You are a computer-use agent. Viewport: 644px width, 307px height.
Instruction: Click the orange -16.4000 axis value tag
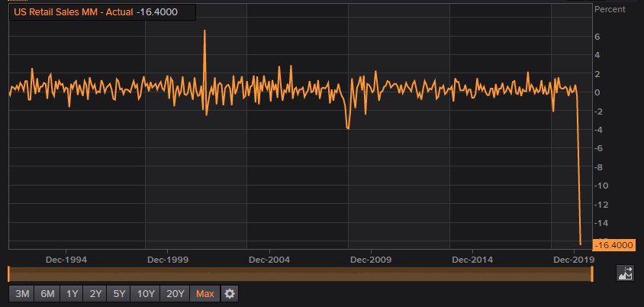(x=614, y=245)
